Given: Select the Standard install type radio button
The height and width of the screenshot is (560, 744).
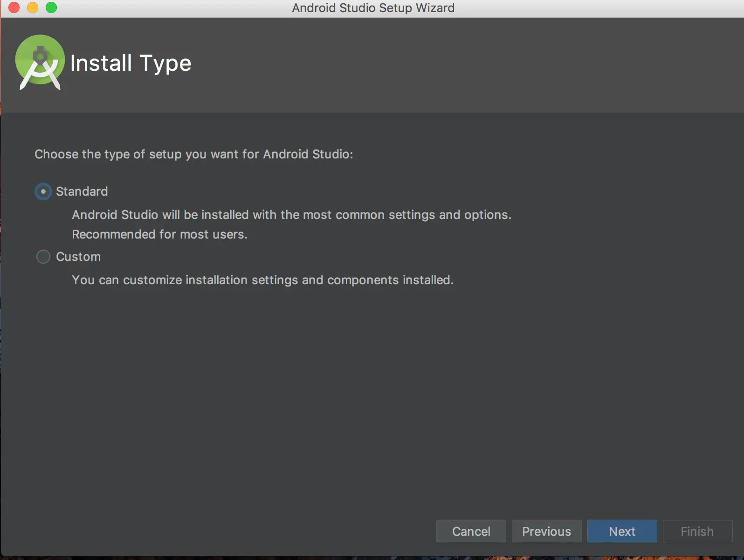Looking at the screenshot, I should (43, 191).
